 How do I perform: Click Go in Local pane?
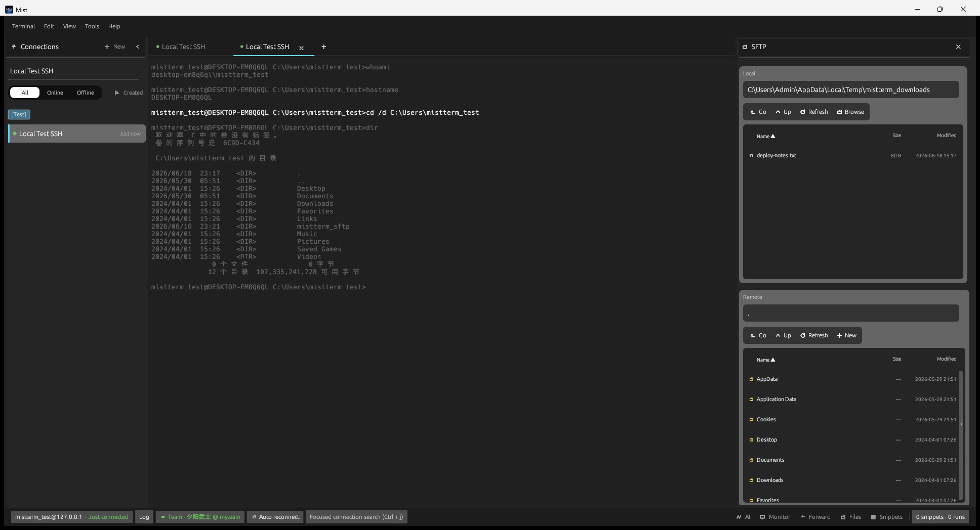point(758,112)
